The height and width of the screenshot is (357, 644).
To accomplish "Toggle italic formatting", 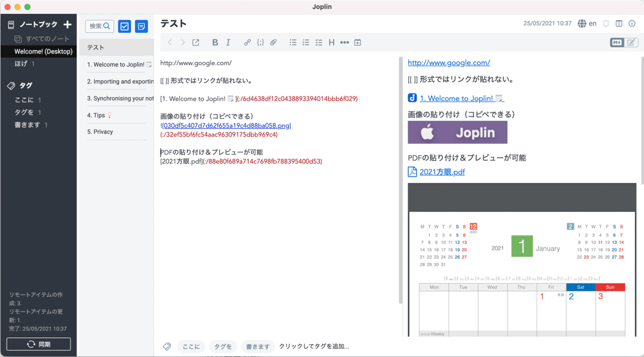I will click(228, 42).
